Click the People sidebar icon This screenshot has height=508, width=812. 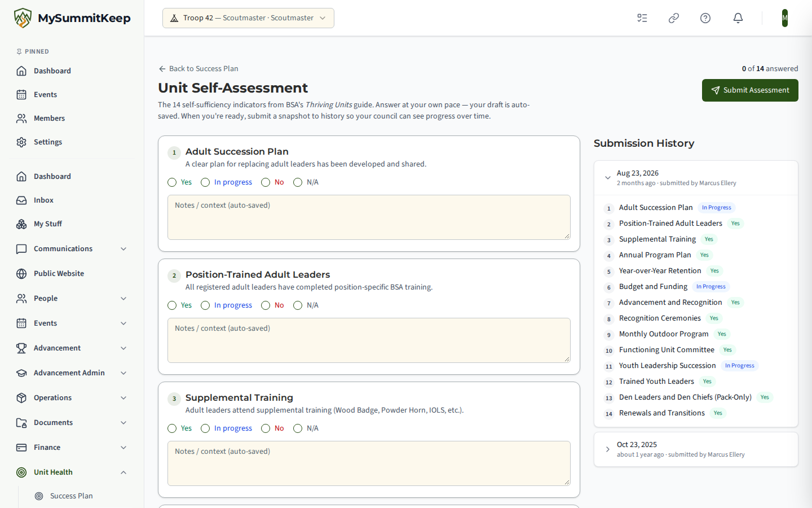(21, 298)
